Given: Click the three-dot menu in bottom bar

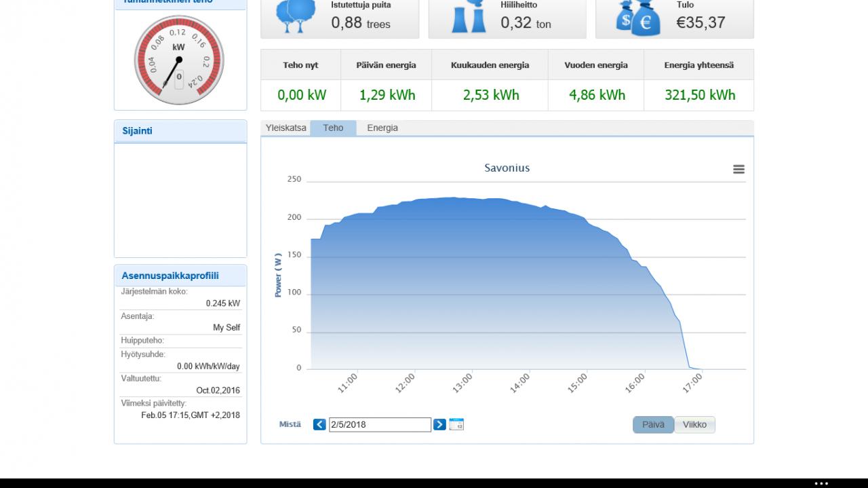Looking at the screenshot, I should point(821,483).
